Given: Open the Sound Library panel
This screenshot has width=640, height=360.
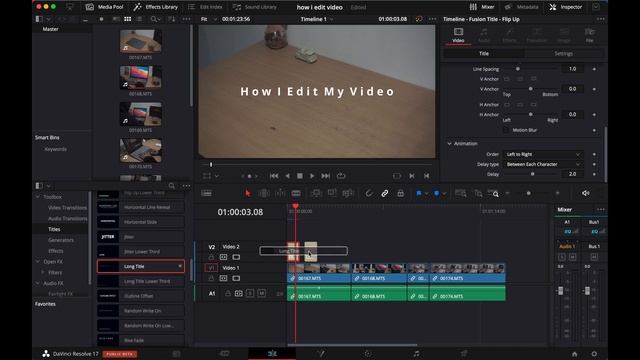Looking at the screenshot, I should click(x=255, y=7).
